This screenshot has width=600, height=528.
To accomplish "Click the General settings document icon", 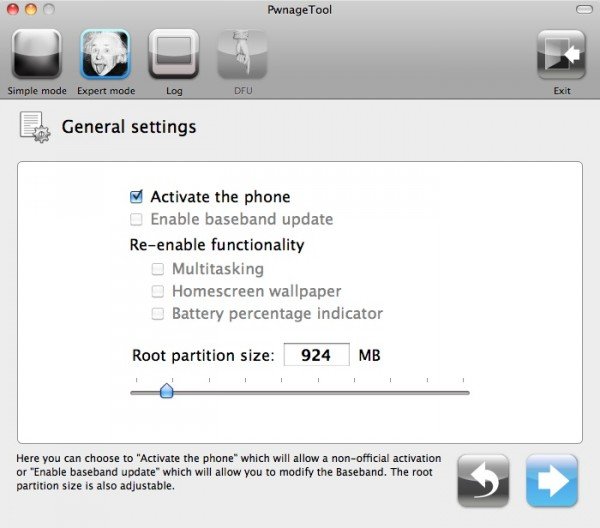I will (x=34, y=127).
